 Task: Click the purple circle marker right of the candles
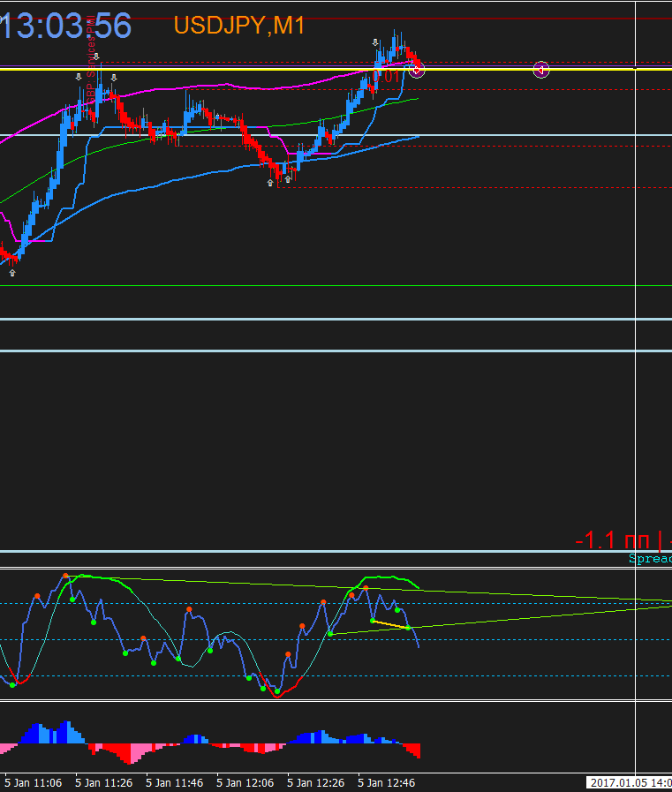(540, 70)
